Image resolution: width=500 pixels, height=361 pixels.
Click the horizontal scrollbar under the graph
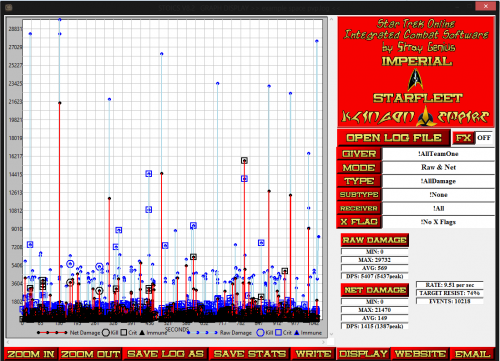[x=166, y=342]
